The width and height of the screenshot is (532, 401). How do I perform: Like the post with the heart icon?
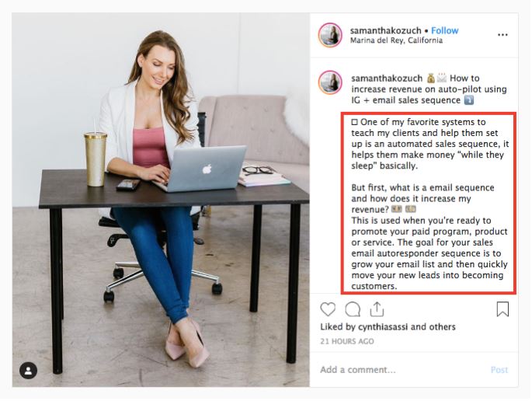point(328,309)
